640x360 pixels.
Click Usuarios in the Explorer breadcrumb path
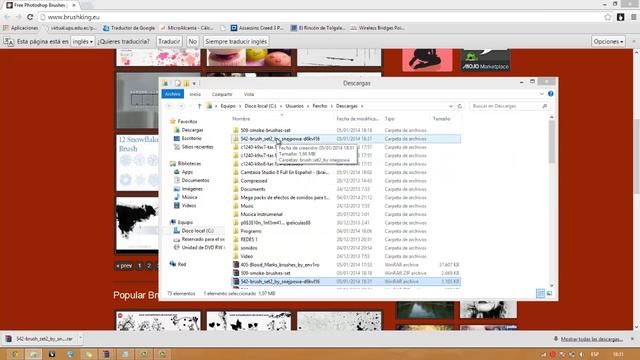point(294,106)
